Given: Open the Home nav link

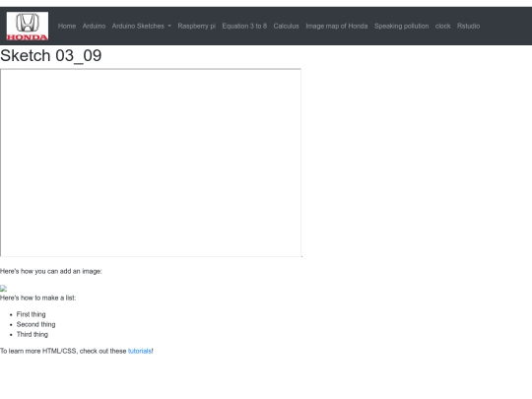Looking at the screenshot, I should [x=67, y=27].
